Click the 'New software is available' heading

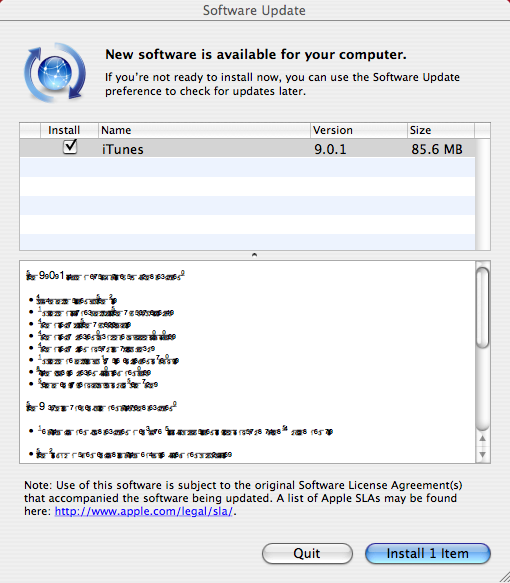(x=256, y=55)
